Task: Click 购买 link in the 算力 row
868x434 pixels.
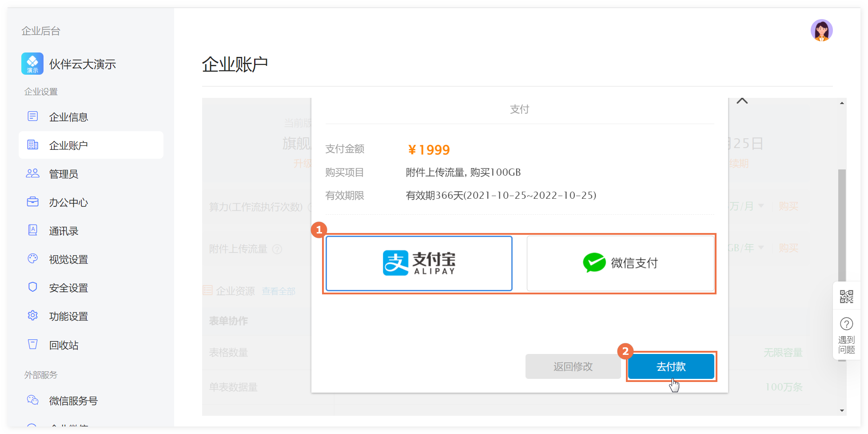Action: 788,206
